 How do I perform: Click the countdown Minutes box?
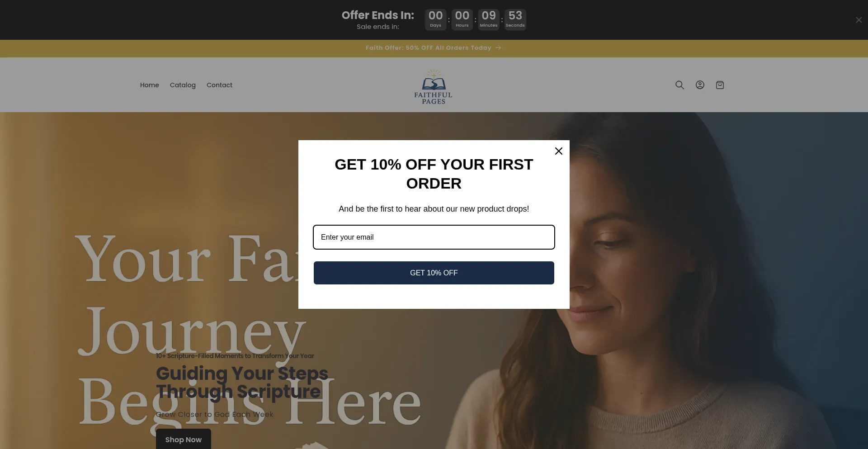[x=489, y=19]
